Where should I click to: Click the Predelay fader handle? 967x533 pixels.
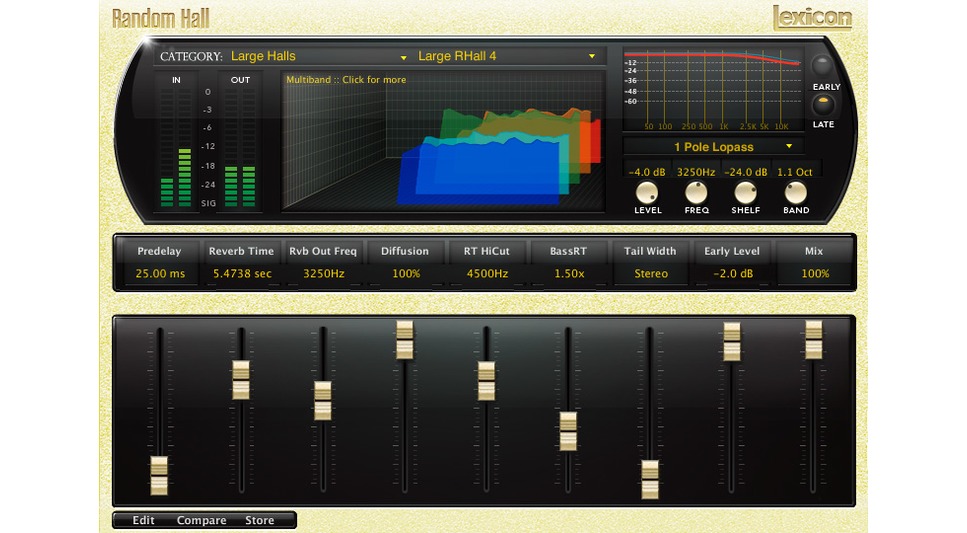click(x=159, y=476)
